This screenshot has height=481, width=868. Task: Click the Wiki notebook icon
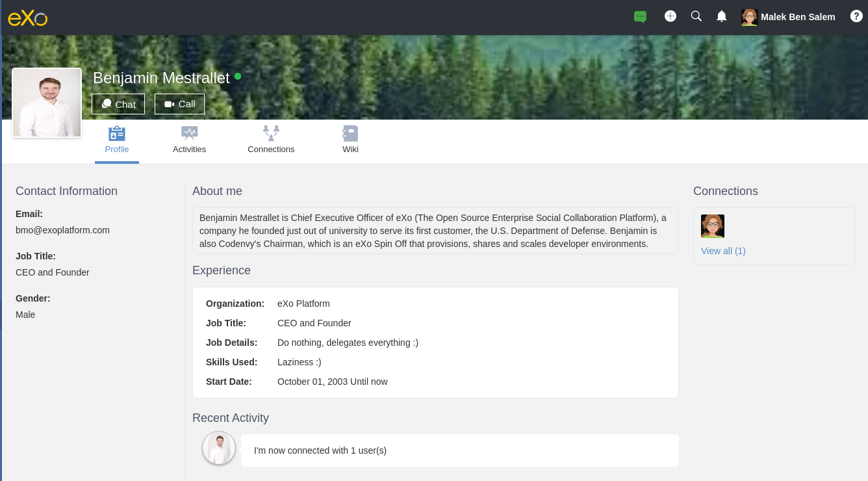click(350, 133)
